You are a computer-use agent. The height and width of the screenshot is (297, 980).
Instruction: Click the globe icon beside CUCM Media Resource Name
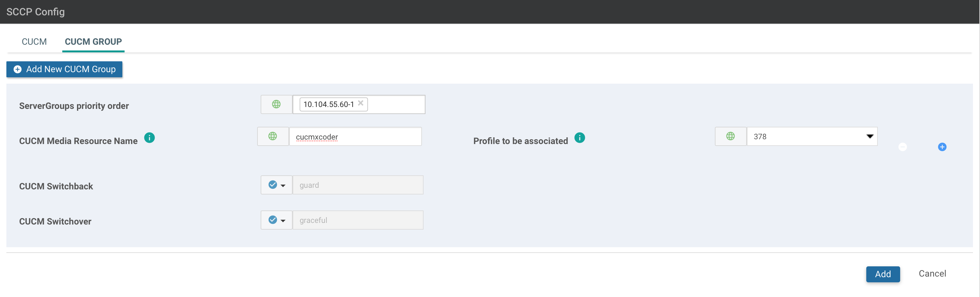[273, 136]
